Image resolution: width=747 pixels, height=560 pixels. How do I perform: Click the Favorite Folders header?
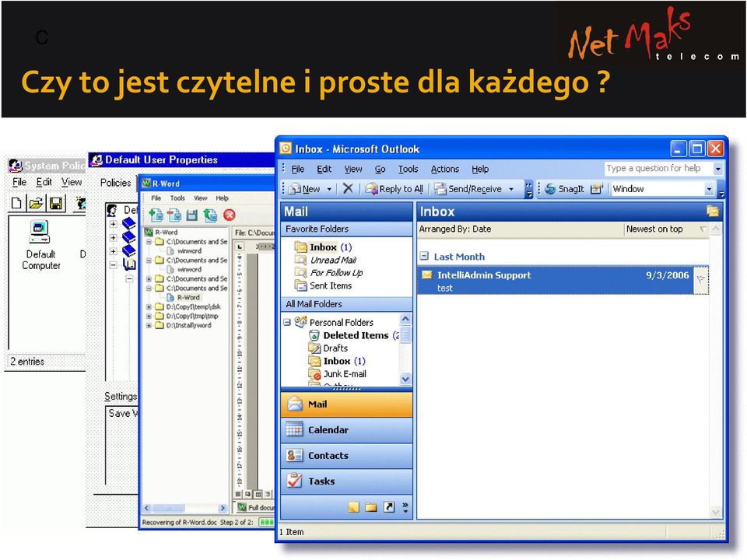[346, 229]
